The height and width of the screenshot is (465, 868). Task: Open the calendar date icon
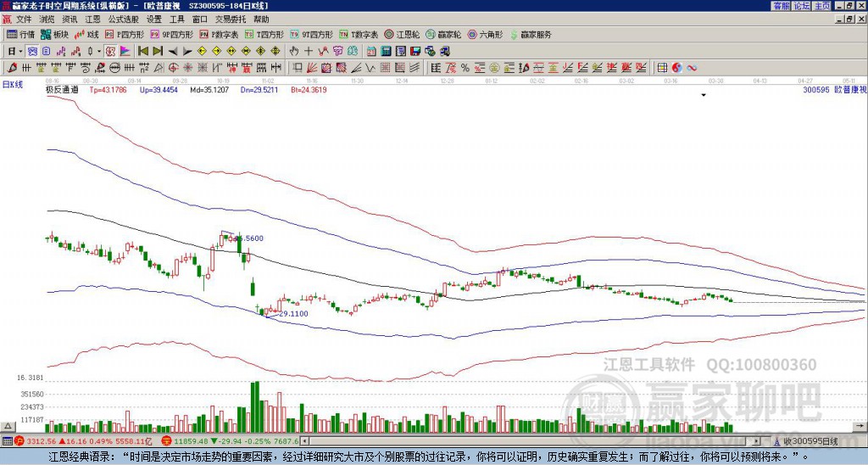[x=371, y=52]
